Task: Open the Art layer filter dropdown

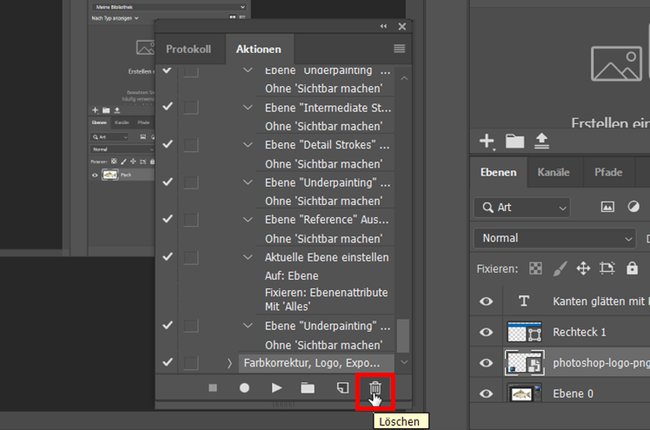Action: 521,207
